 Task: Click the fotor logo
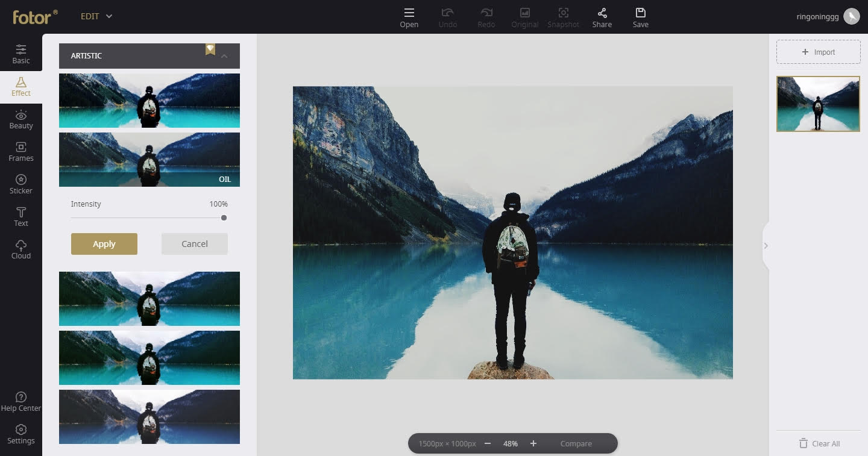tap(35, 16)
